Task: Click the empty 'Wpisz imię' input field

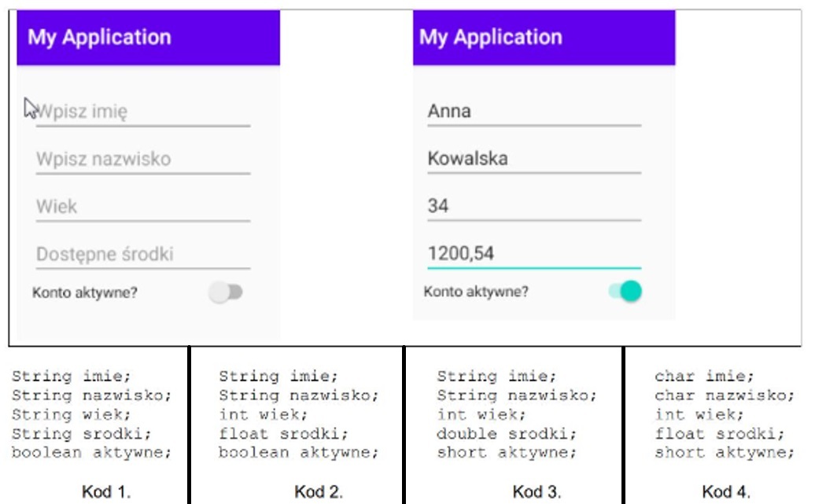Action: click(143, 112)
